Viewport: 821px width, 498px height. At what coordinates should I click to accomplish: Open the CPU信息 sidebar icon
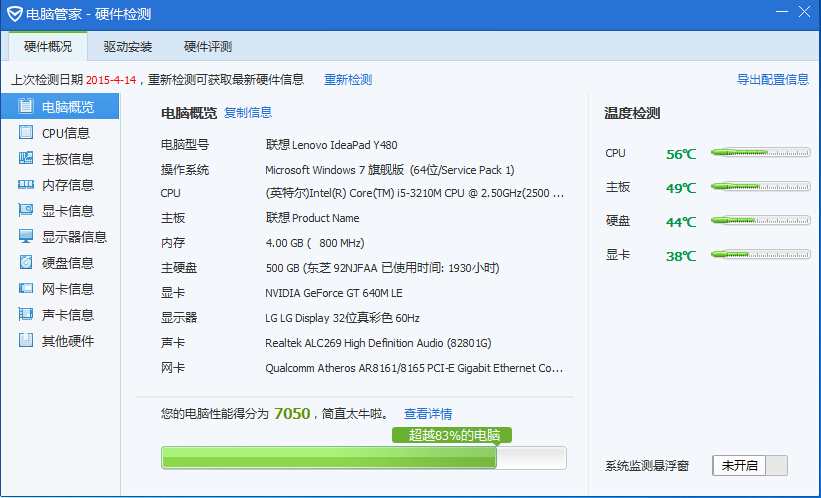point(26,132)
